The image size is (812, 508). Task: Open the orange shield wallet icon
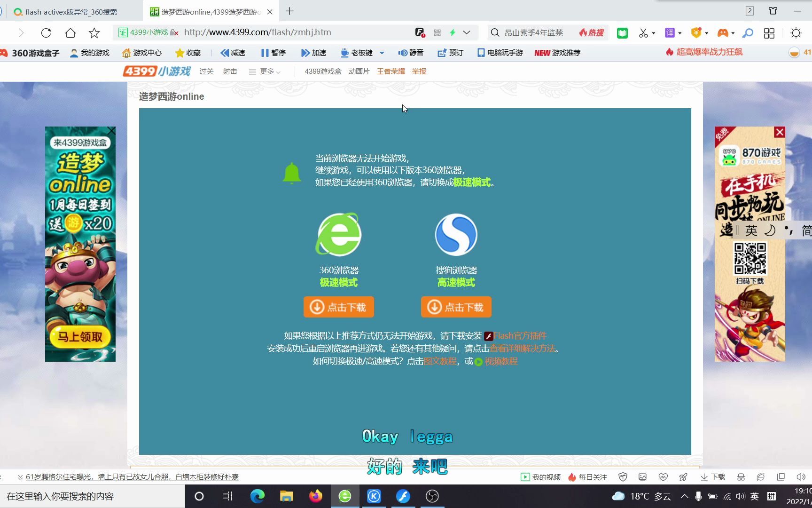click(x=696, y=32)
